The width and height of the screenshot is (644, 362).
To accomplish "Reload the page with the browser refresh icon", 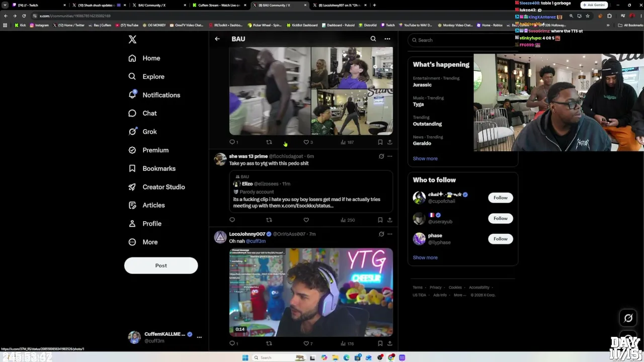I will tap(24, 16).
